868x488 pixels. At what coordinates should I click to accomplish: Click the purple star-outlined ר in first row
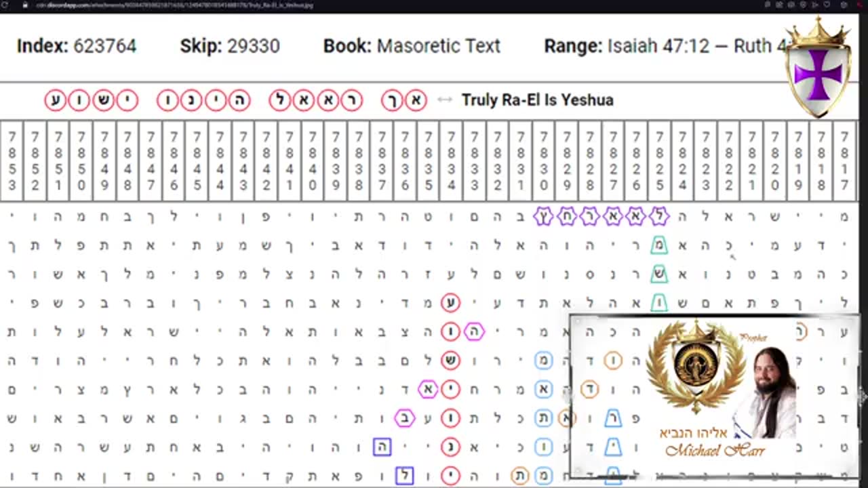(590, 216)
